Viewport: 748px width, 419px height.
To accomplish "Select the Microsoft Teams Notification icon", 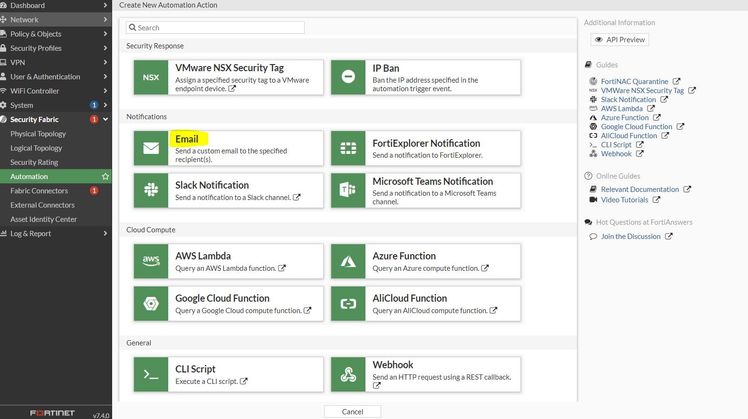I will click(348, 190).
